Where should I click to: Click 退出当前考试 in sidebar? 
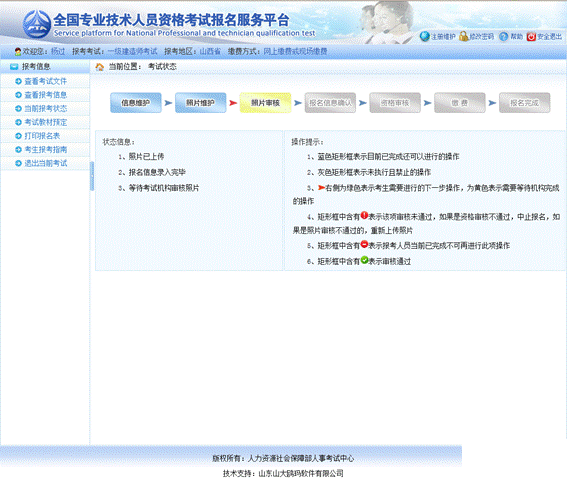click(x=46, y=164)
